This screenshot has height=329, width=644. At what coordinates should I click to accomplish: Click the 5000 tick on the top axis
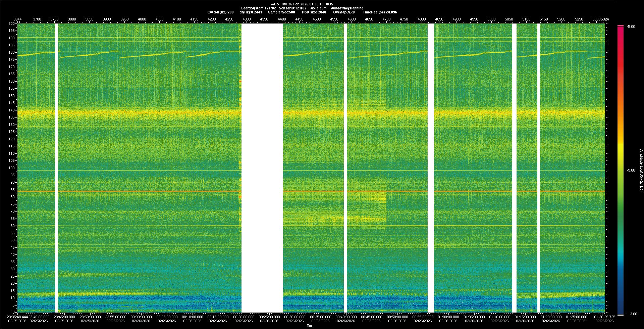[x=491, y=19]
